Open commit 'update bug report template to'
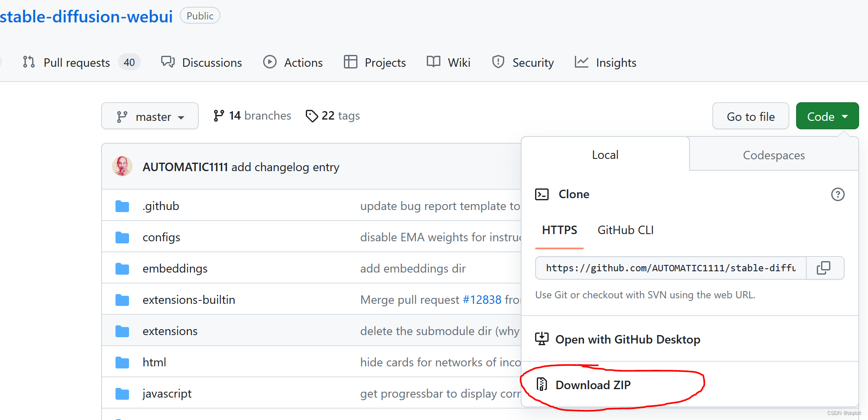This screenshot has width=868, height=420. click(x=440, y=206)
